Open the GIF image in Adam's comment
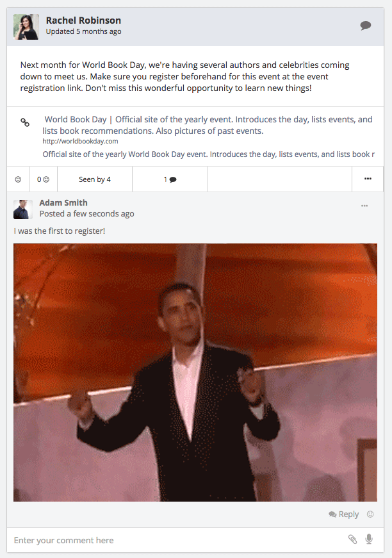Screen dimensions: 392x558 [195, 372]
